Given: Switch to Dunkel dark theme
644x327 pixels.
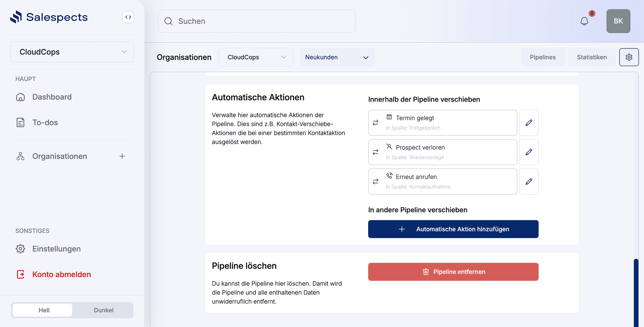Looking at the screenshot, I should (x=103, y=310).
